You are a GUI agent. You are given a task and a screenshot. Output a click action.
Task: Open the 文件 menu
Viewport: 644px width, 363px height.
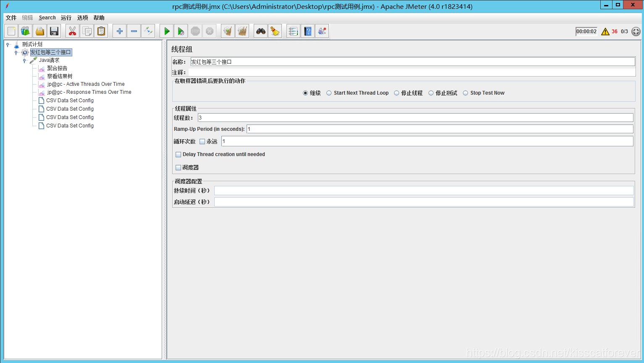tap(11, 18)
